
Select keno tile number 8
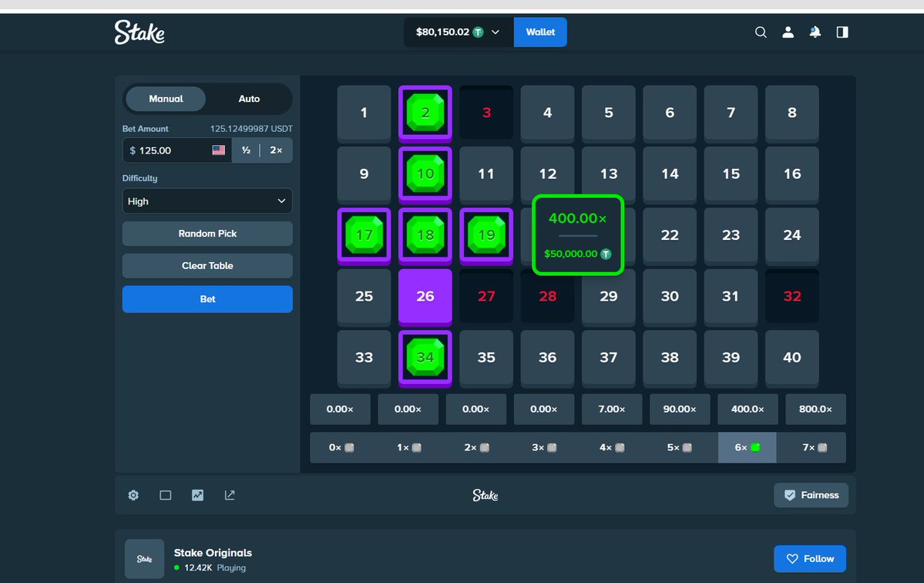click(x=792, y=113)
